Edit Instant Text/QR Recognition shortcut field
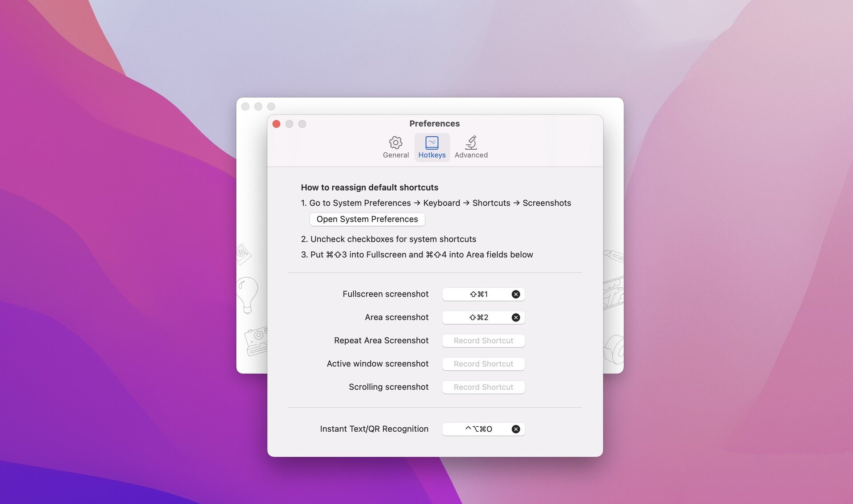The height and width of the screenshot is (504, 853). 483,429
